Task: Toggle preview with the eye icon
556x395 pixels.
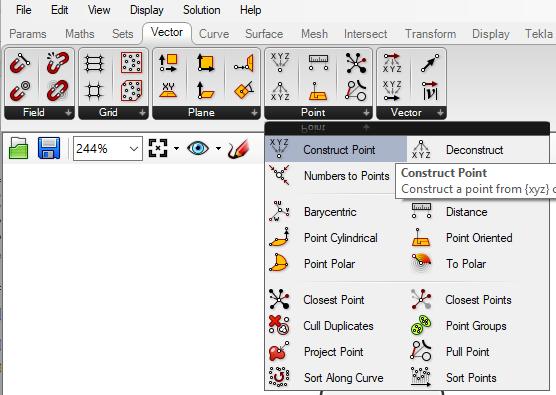Action: click(198, 148)
